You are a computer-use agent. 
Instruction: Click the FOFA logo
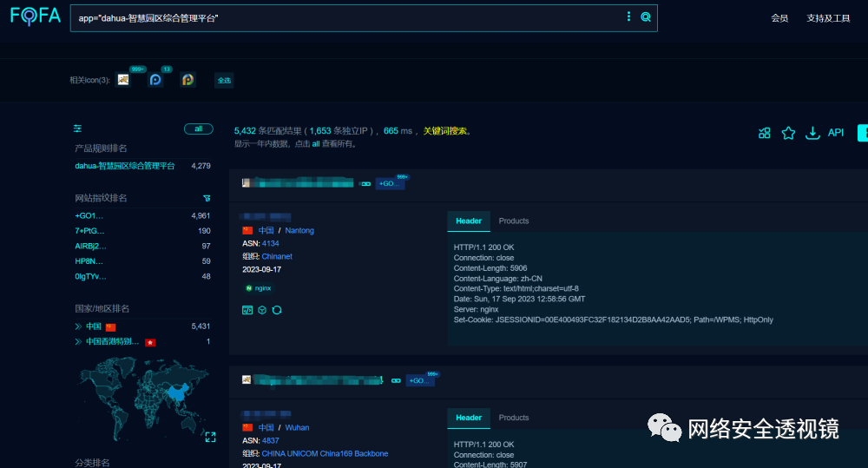coord(36,16)
